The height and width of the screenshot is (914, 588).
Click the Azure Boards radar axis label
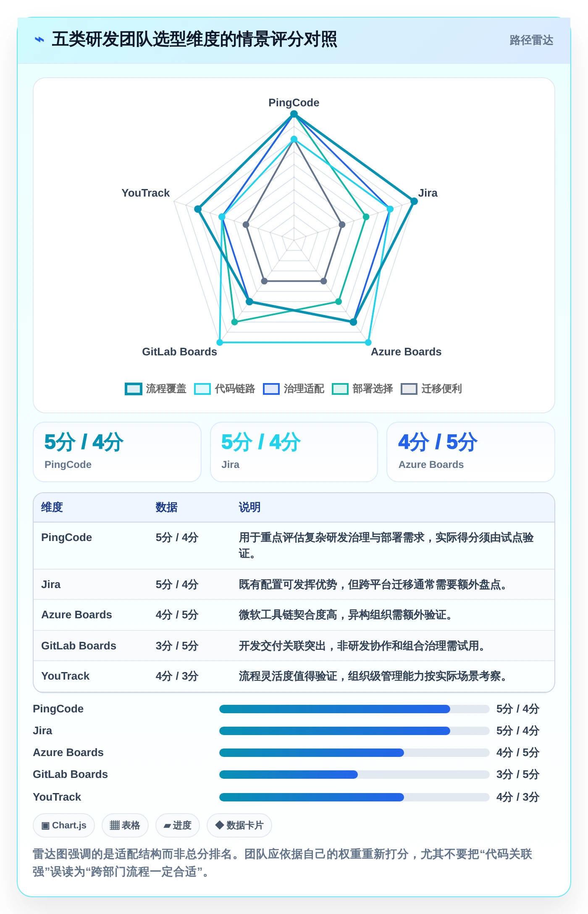pyautogui.click(x=406, y=352)
